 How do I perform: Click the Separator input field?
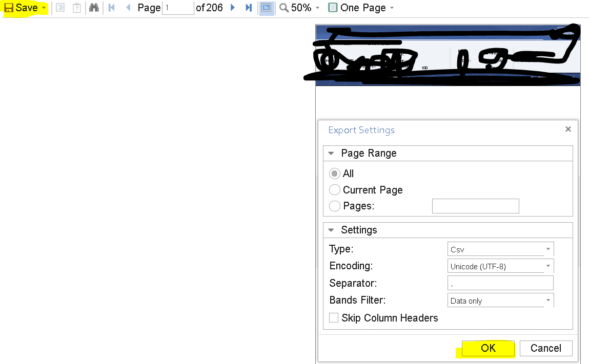coord(500,283)
